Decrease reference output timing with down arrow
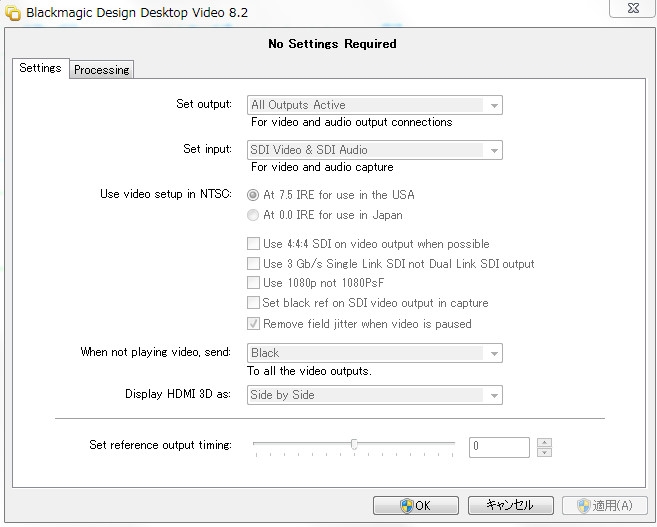 (544, 452)
